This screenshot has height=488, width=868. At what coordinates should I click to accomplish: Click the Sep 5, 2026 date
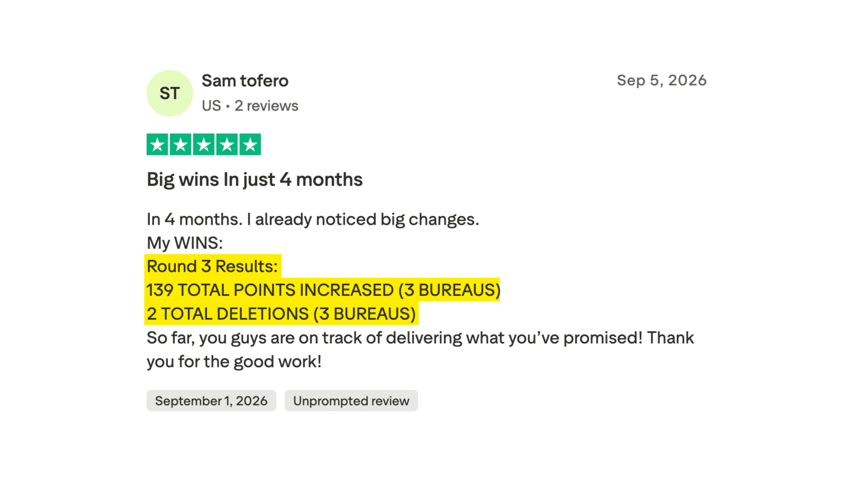pos(662,80)
